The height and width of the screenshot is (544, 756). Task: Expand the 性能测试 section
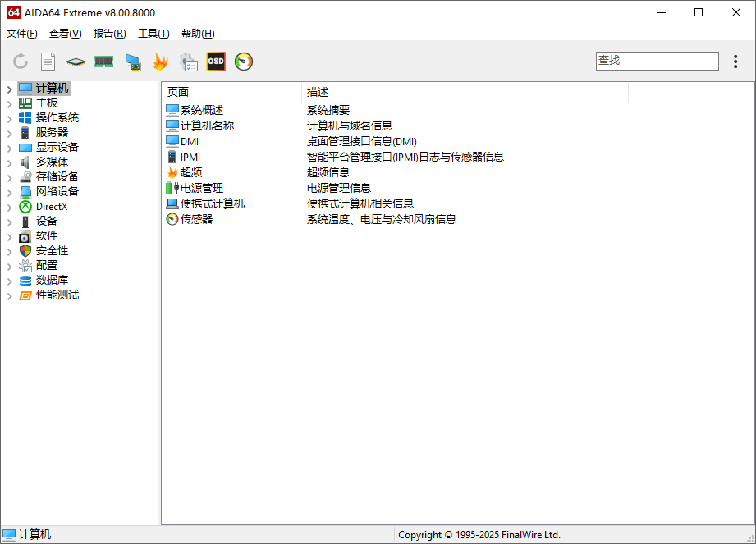(x=10, y=295)
